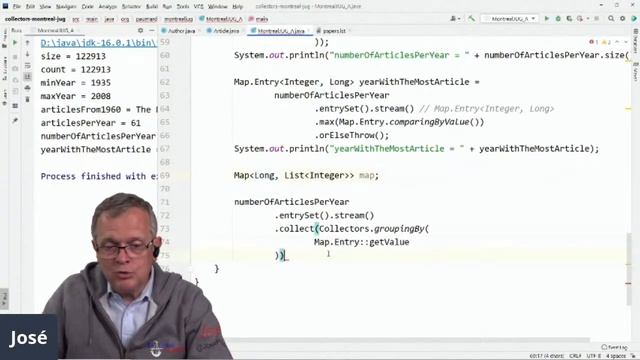Image resolution: width=640 pixels, height=360 pixels.
Task: Click the Event Log status bar button
Action: 614,347
